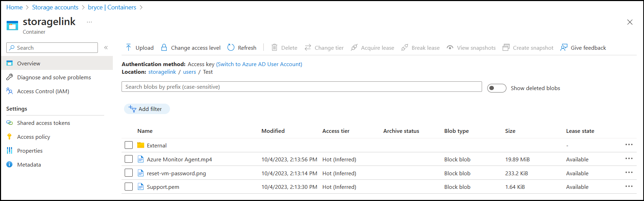Click the Search blobs by prefix field

pyautogui.click(x=302, y=87)
